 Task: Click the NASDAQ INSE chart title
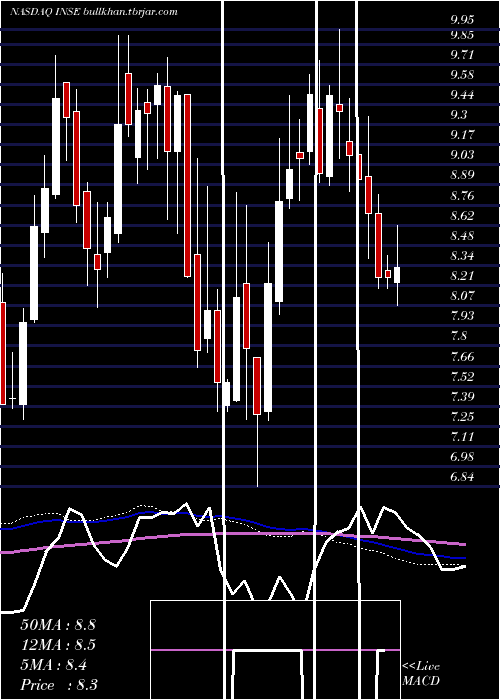click(x=94, y=12)
